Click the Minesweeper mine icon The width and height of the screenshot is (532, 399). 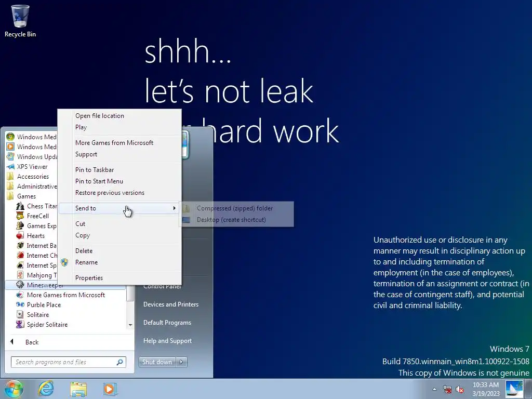point(20,285)
